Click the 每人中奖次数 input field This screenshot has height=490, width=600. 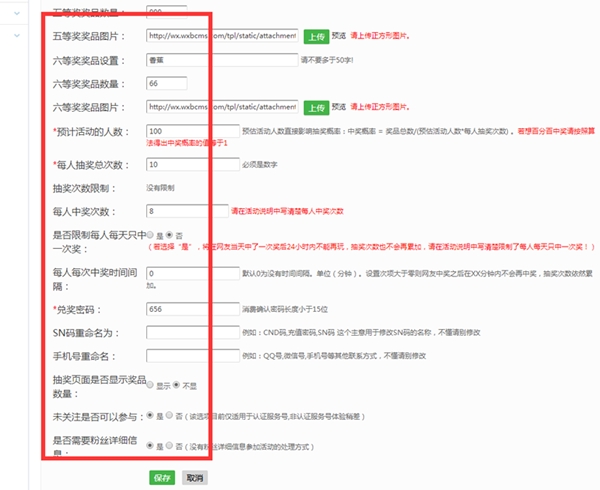(x=187, y=211)
